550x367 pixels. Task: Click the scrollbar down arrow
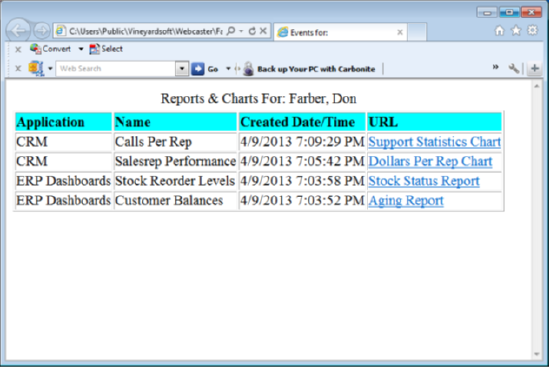537,354
